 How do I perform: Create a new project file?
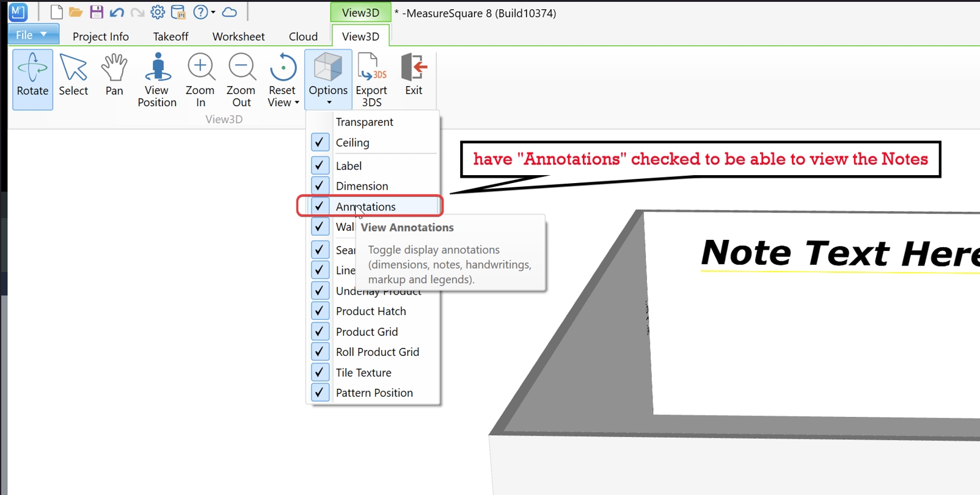56,12
